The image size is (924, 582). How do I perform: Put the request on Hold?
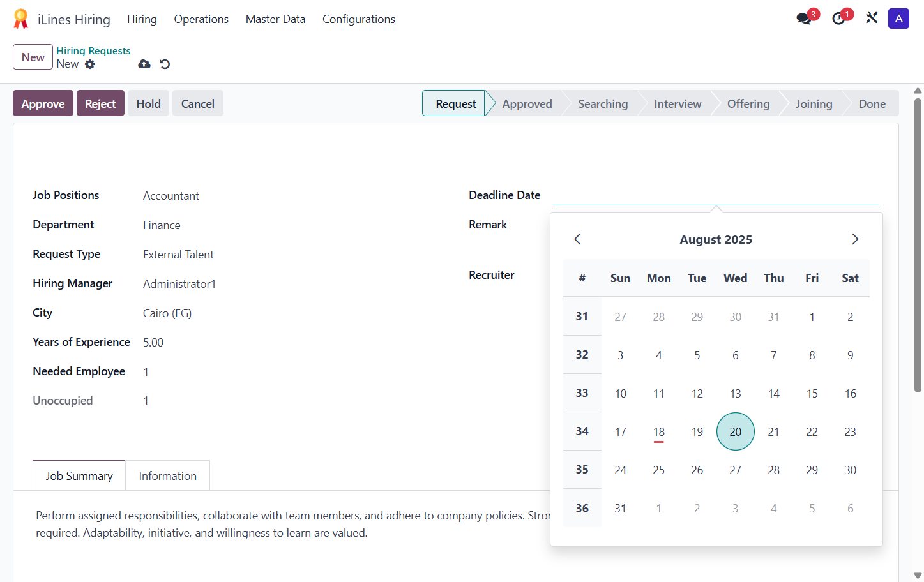[148, 103]
